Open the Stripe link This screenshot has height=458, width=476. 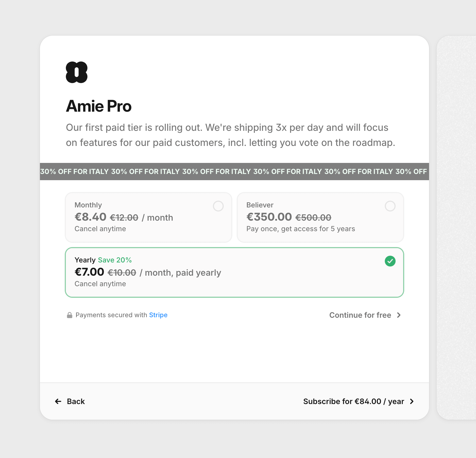pyautogui.click(x=158, y=315)
